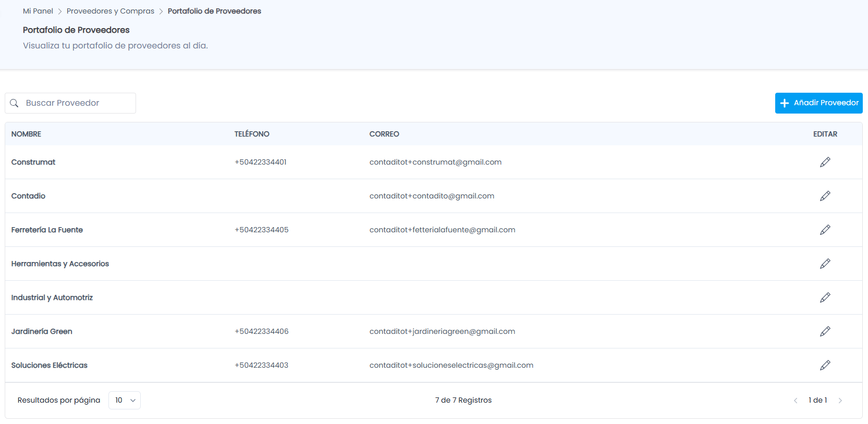Edit Industrial y Automotriz via pencil icon
Image resolution: width=868 pixels, height=424 pixels.
point(825,297)
